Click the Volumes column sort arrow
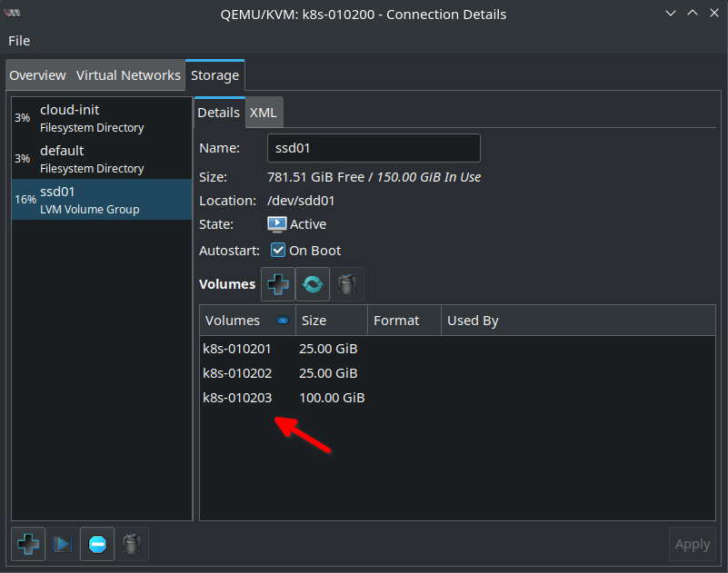Image resolution: width=728 pixels, height=573 pixels. (x=283, y=320)
